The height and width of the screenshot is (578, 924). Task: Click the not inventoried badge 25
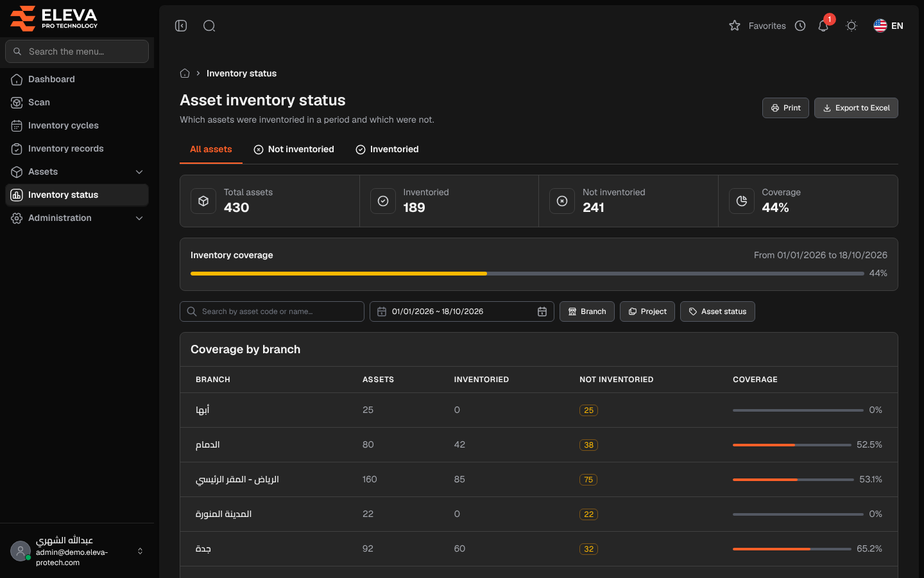pos(588,410)
